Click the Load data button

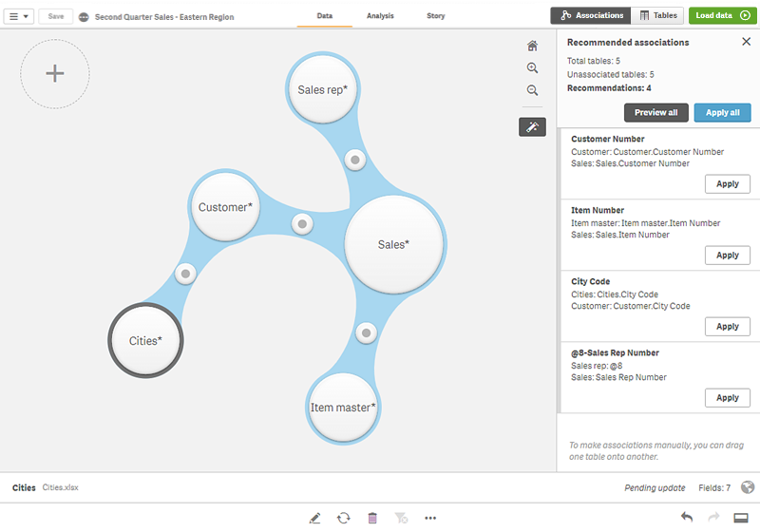pos(722,15)
